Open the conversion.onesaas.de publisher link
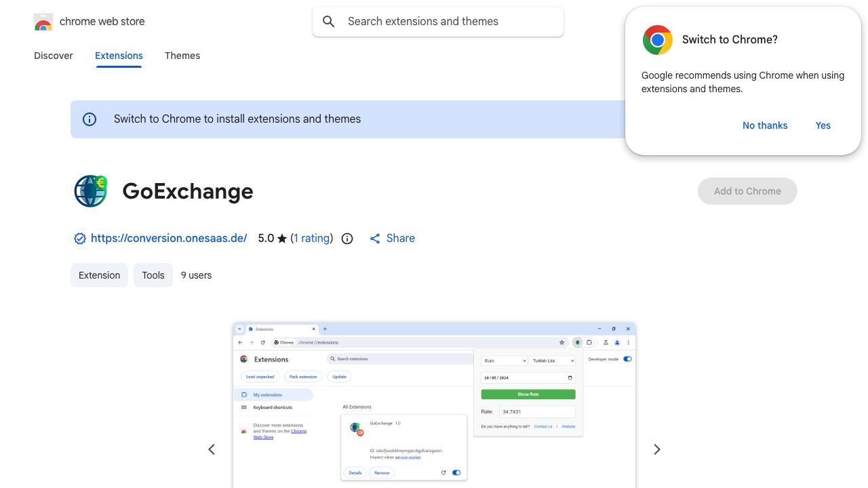The height and width of the screenshot is (488, 868). click(x=169, y=239)
